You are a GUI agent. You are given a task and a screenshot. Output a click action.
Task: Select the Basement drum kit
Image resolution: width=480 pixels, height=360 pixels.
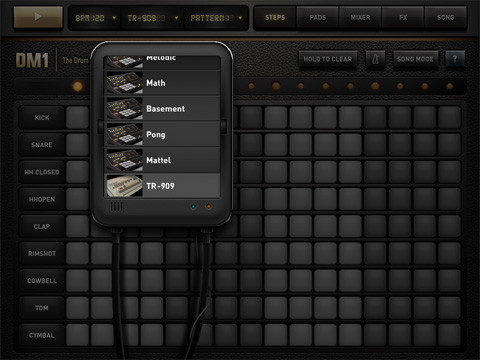(162, 108)
